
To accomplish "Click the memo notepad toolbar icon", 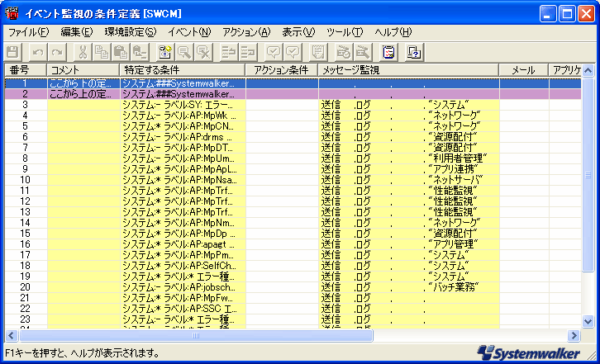I will (x=318, y=52).
